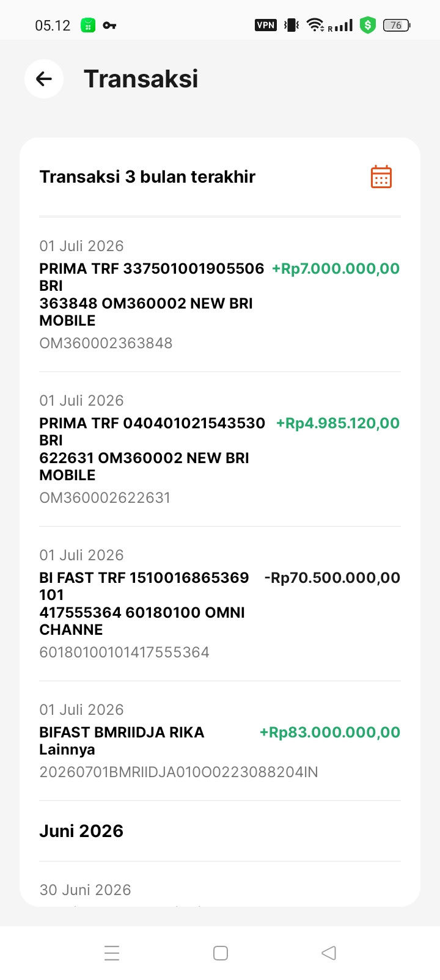The image size is (440, 980).
Task: Open the -Rp70.500.000,00 BI FAST transaction
Action: (220, 604)
